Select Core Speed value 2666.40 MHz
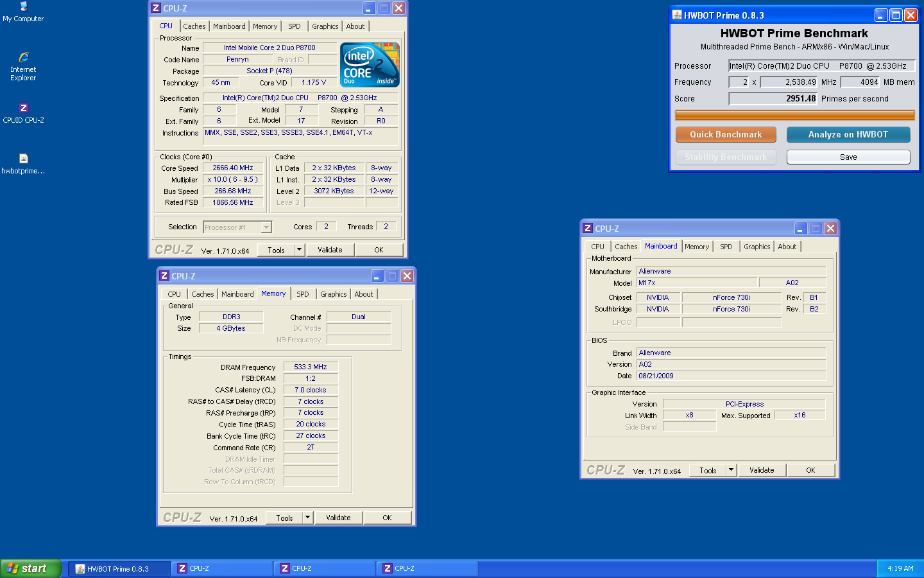 [x=233, y=168]
